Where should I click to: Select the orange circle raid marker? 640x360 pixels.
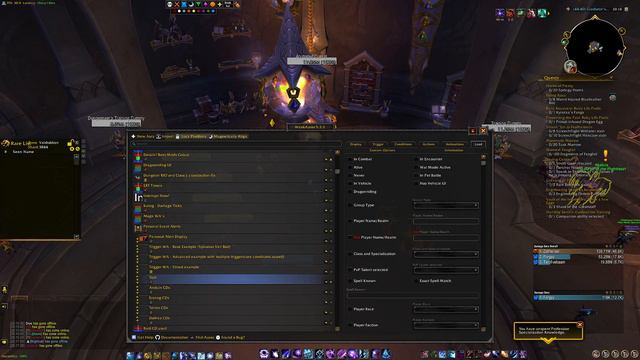213,4
